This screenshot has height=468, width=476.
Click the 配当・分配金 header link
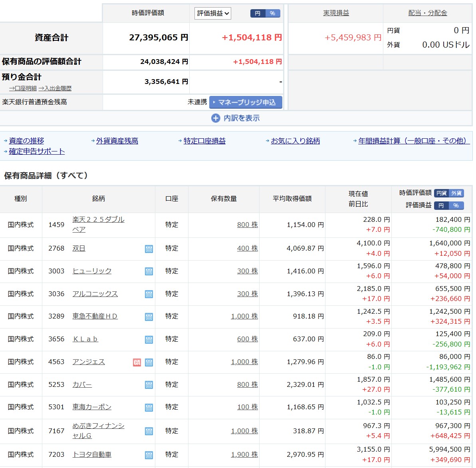coord(427,13)
